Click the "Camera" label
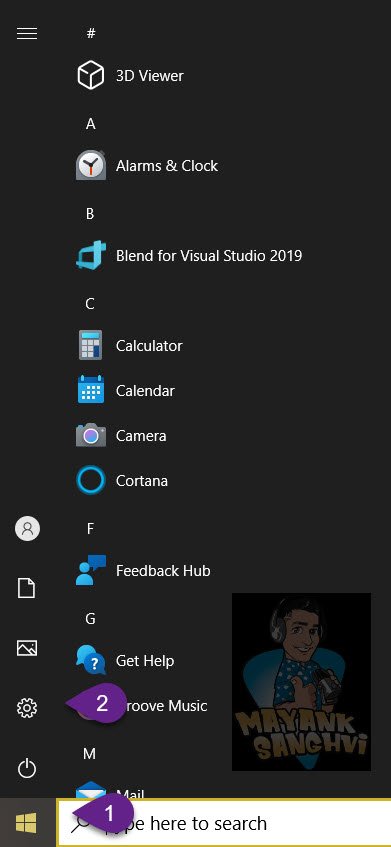The width and height of the screenshot is (391, 847). coord(141,436)
